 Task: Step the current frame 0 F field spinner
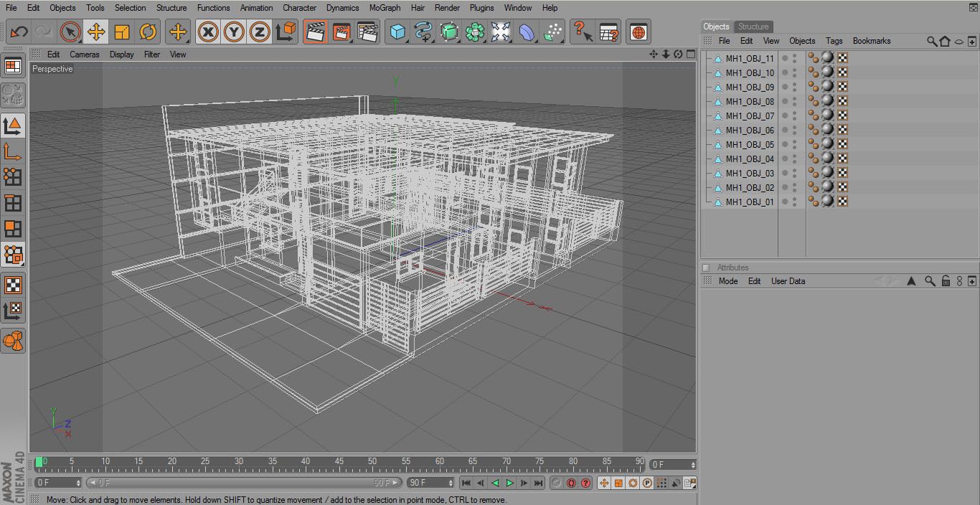pyautogui.click(x=694, y=465)
